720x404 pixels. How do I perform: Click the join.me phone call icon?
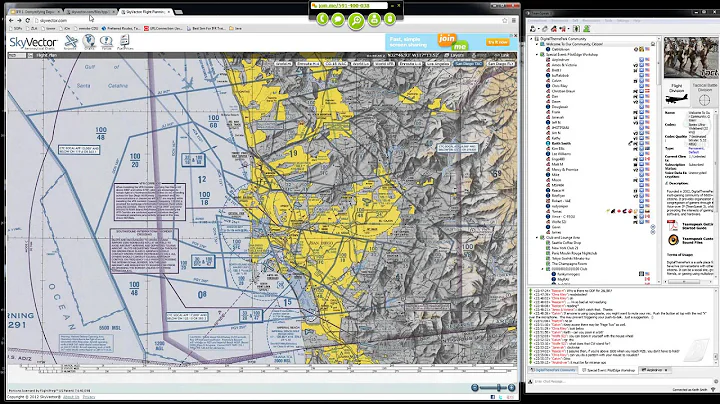click(322, 19)
